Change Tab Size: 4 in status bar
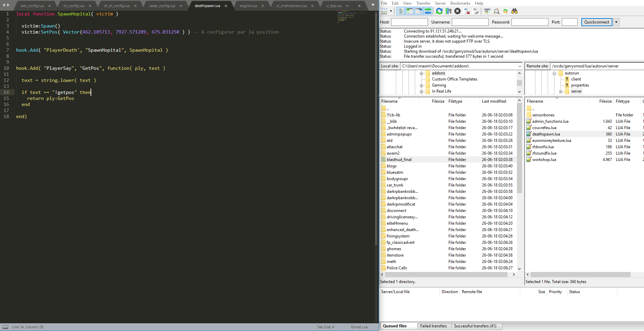Viewport: 644px width, 331px height. (x=325, y=327)
